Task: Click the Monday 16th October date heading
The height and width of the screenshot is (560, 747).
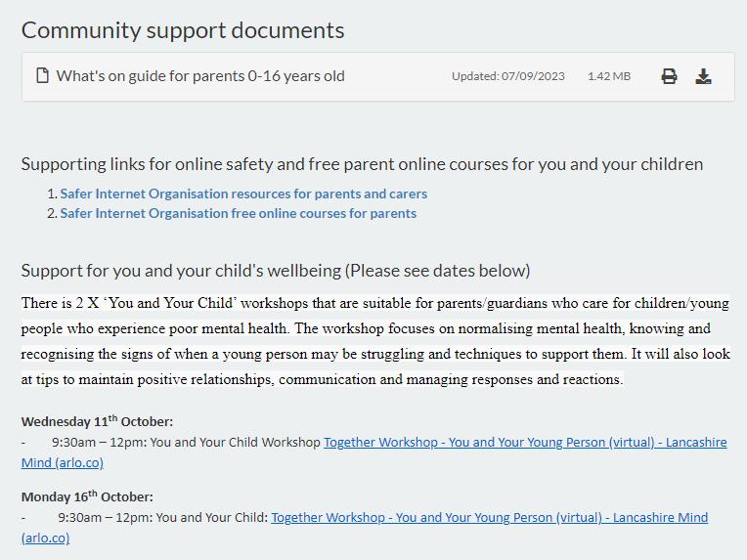Action: click(87, 496)
